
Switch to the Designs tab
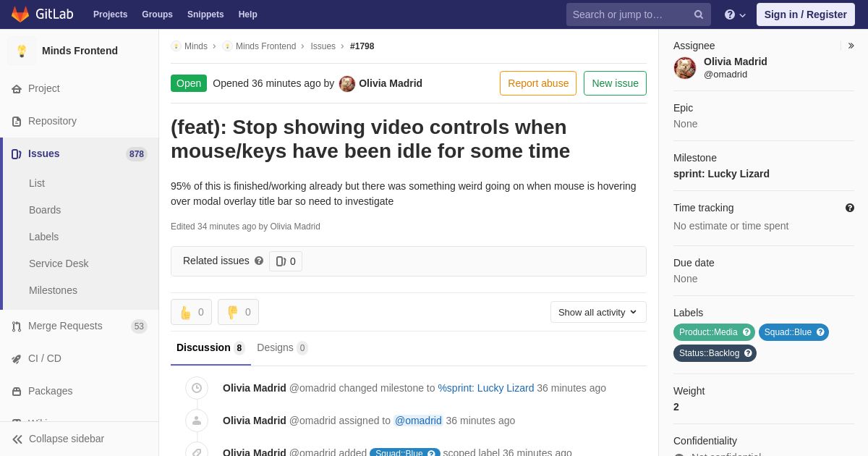282,347
